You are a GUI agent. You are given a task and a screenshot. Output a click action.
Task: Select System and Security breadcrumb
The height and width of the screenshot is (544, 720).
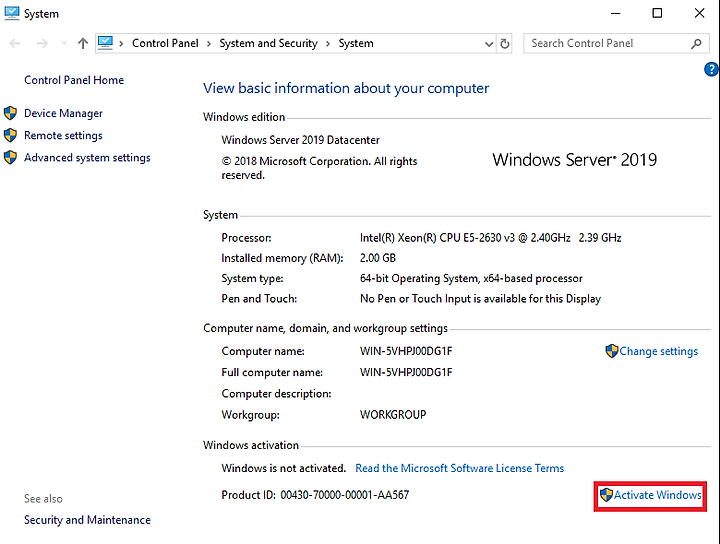[269, 43]
